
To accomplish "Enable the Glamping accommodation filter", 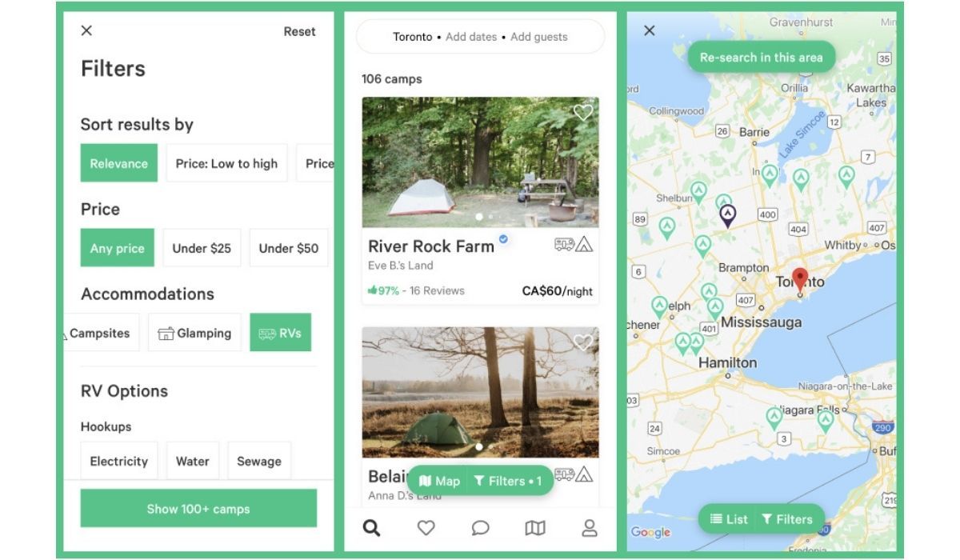I will point(194,333).
